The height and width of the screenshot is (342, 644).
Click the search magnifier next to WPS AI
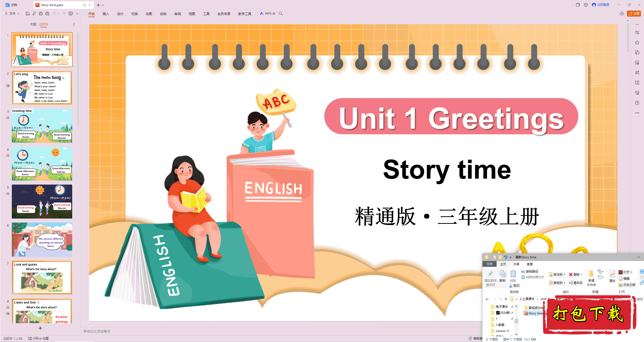[281, 14]
